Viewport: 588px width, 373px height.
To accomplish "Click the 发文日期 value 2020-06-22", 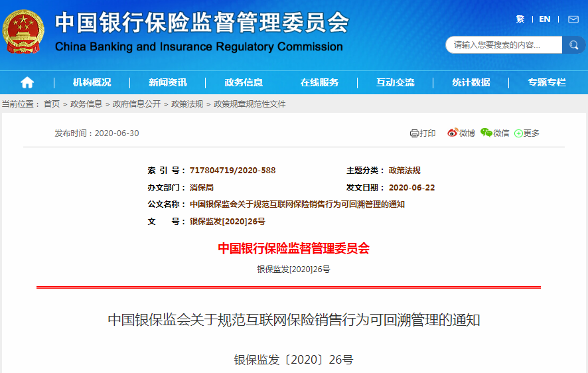I will [411, 187].
